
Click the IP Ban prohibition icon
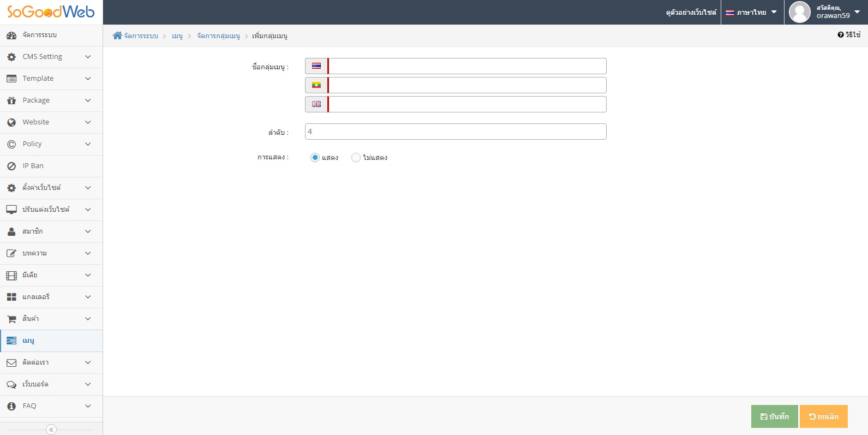11,166
